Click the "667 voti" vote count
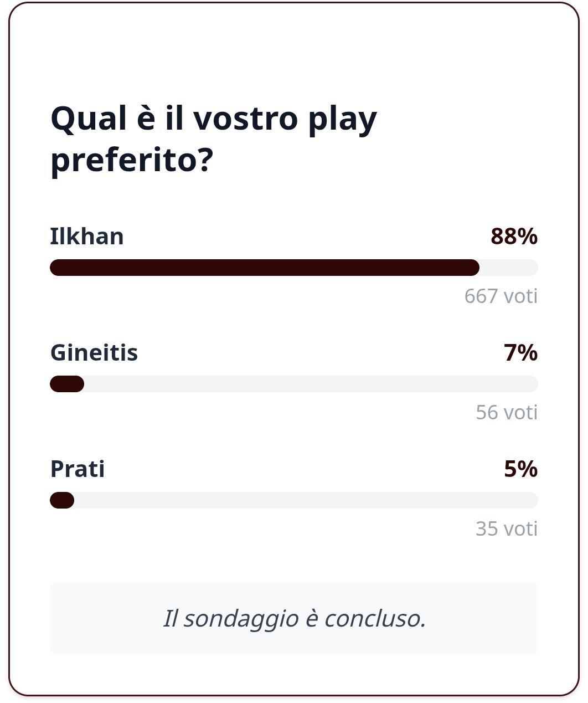The height and width of the screenshot is (703, 588). pyautogui.click(x=501, y=296)
